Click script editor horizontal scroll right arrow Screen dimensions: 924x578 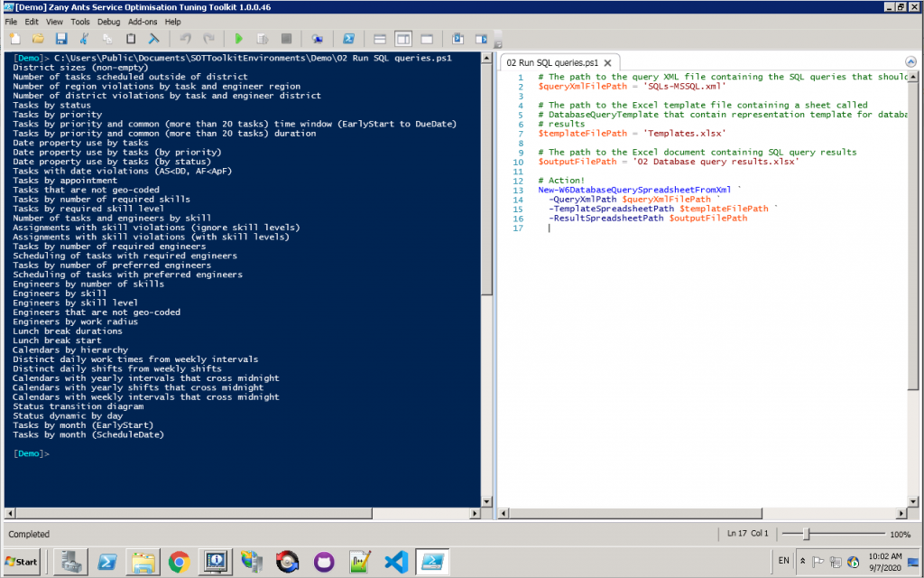click(901, 514)
